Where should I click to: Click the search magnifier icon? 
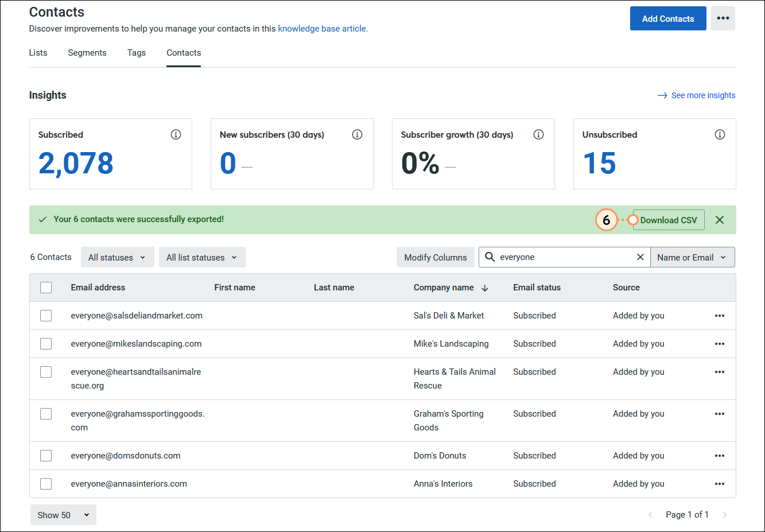coord(490,257)
